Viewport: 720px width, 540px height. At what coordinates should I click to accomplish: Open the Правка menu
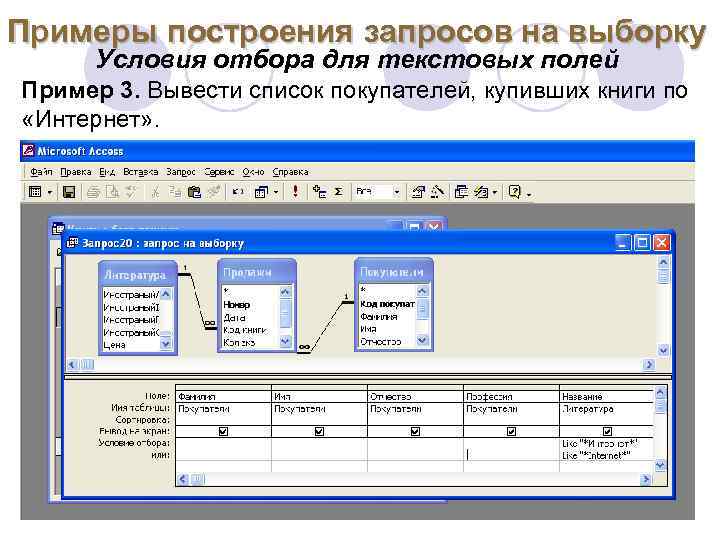coord(76,172)
